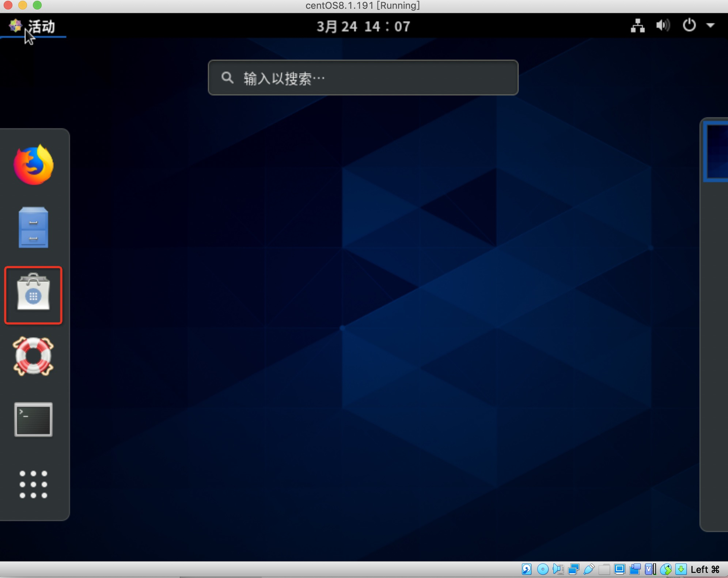Open the date and time menu

363,27
